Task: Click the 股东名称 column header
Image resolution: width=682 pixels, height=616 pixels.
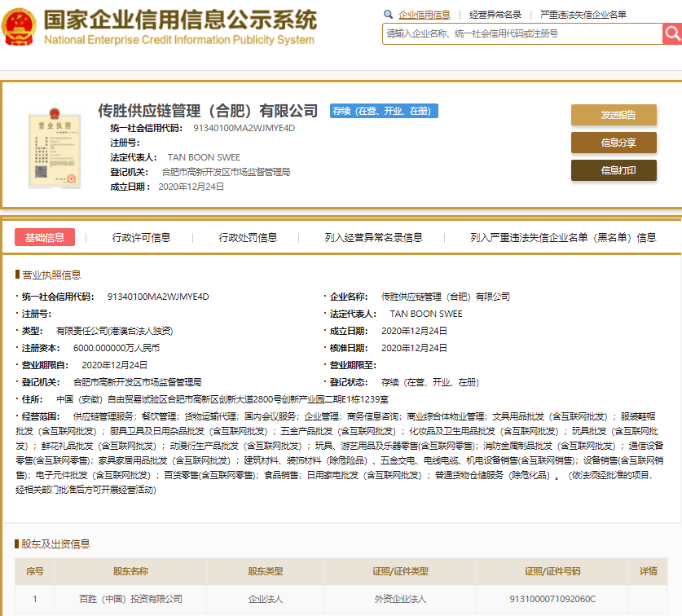Action: point(130,571)
